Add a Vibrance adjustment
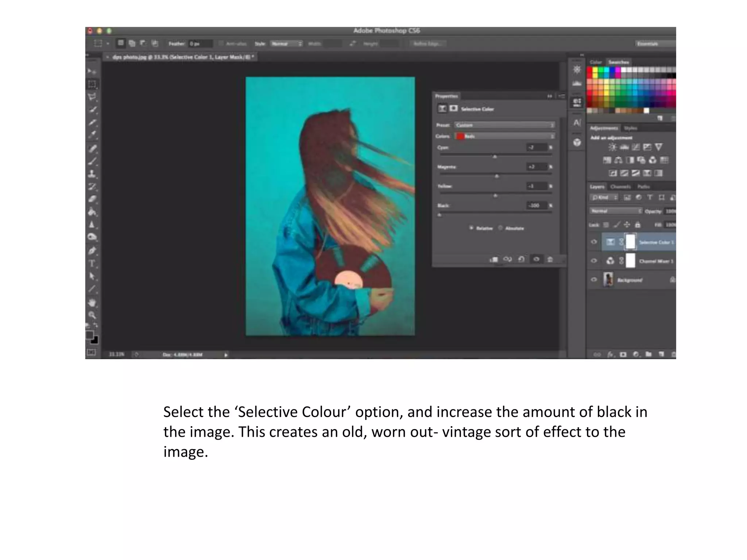The width and height of the screenshot is (747, 560). [659, 147]
